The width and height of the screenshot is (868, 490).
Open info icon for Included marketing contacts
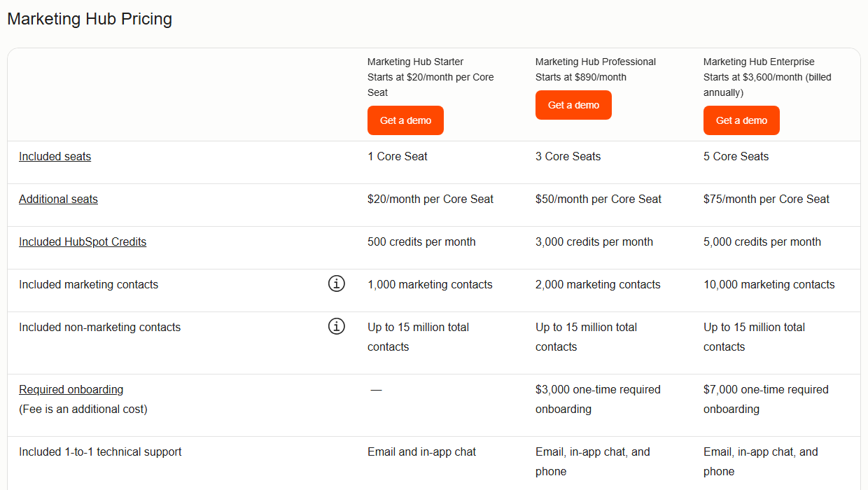[x=337, y=284]
